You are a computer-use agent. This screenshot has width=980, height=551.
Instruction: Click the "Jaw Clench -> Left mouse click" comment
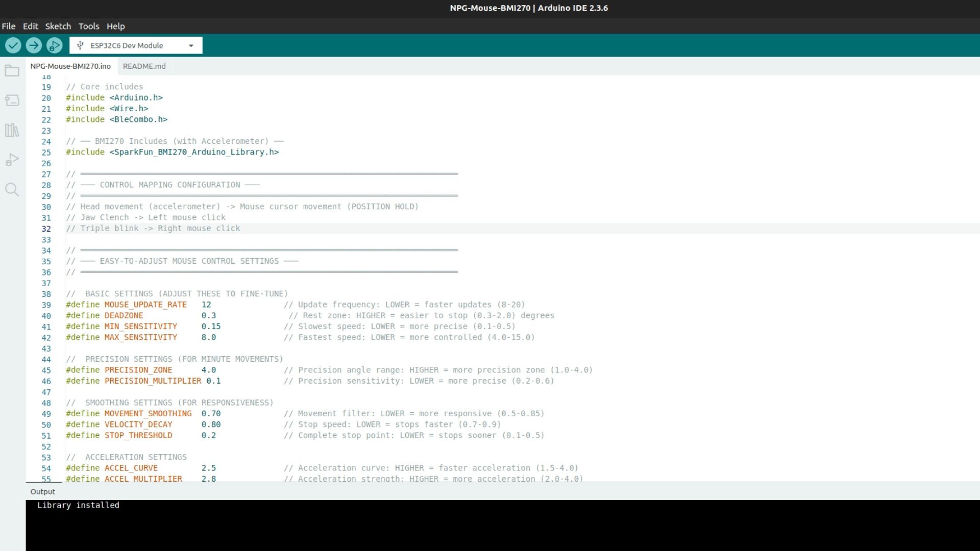[x=146, y=217]
